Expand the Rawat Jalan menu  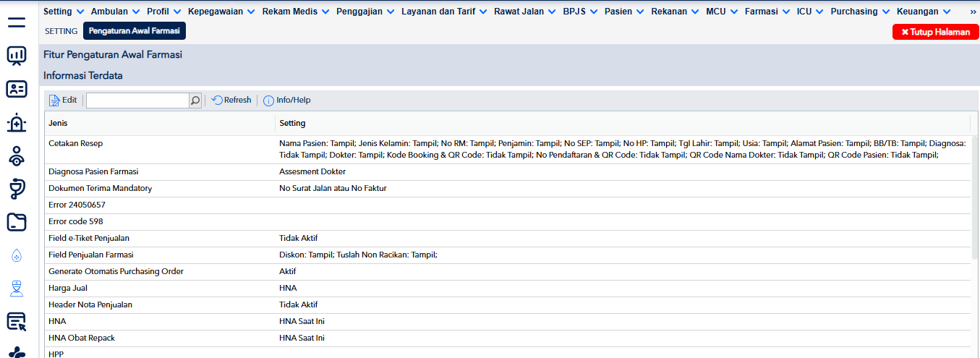click(525, 12)
